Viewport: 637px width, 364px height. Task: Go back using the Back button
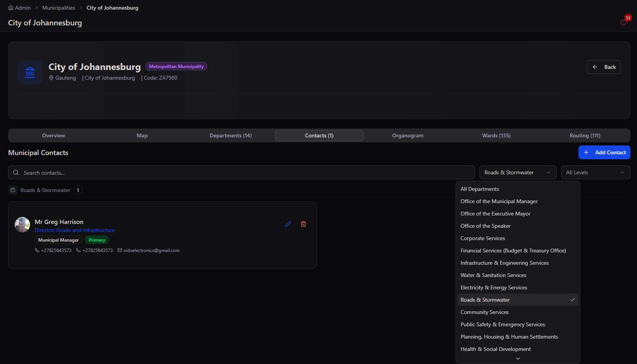(603, 67)
